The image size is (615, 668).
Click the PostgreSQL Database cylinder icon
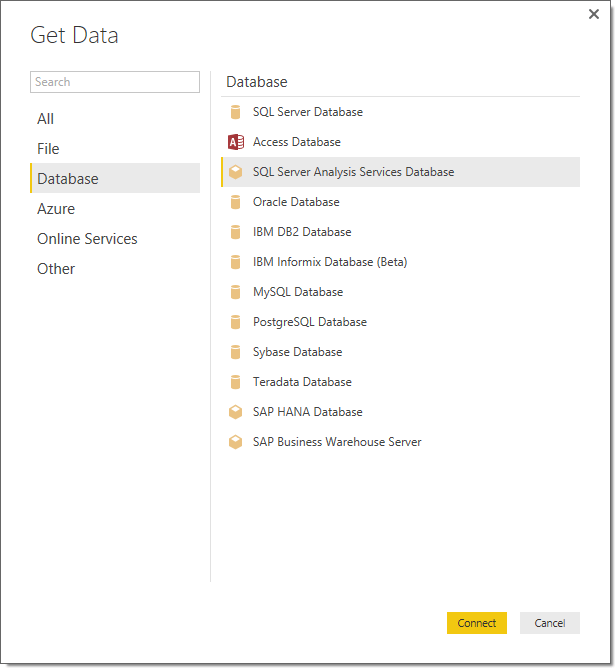tap(236, 322)
